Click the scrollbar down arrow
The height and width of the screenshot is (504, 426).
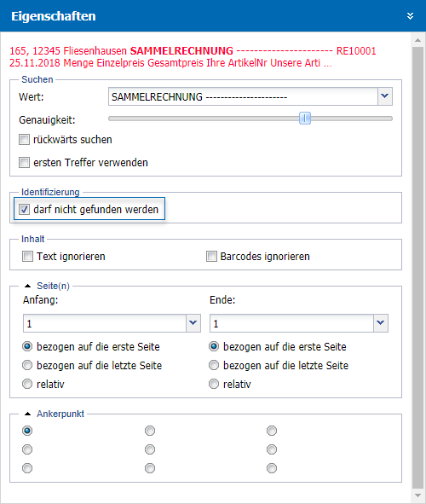[417, 495]
